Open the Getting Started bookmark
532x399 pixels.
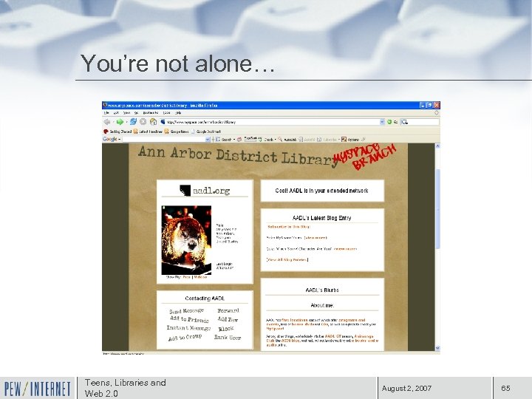(117, 132)
